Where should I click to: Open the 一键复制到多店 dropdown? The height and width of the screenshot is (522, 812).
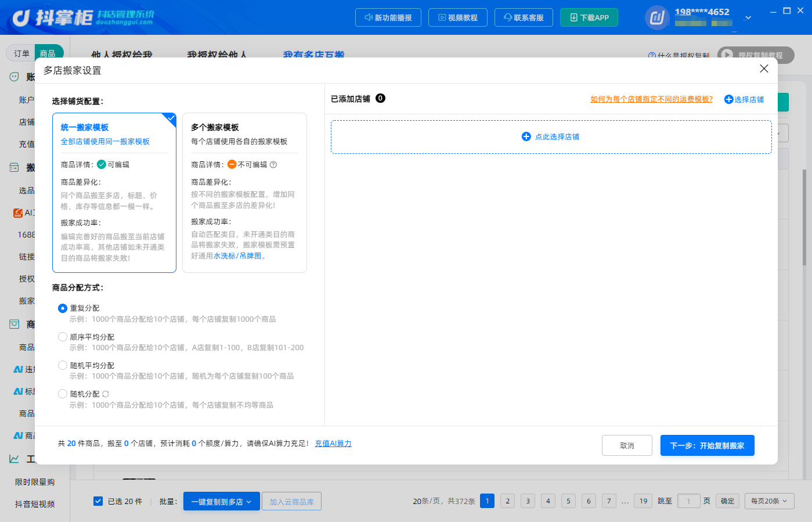[x=221, y=502]
